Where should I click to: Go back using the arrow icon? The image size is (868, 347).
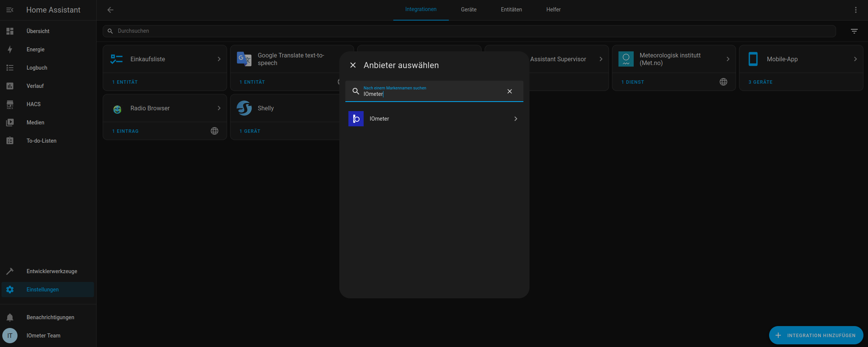click(110, 10)
